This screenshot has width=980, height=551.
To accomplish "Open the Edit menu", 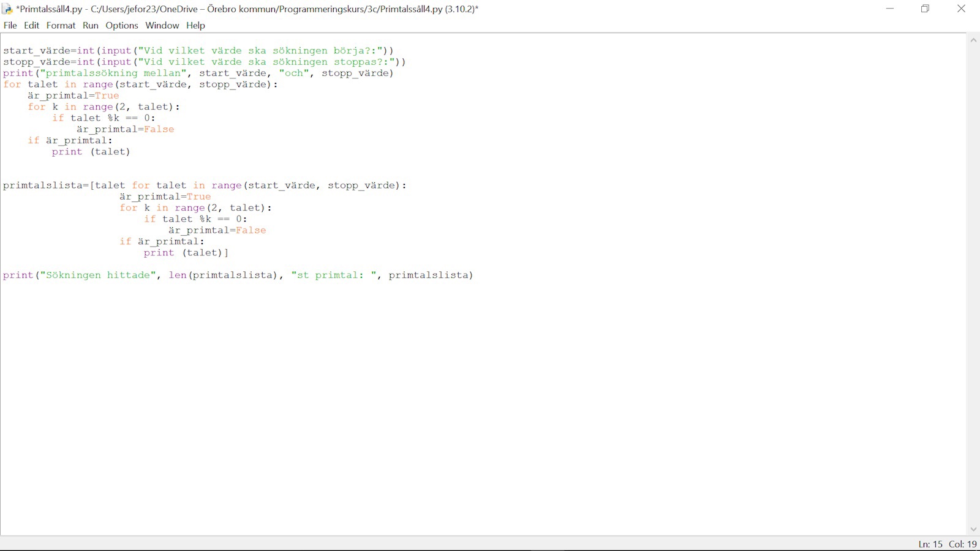I will click(x=31, y=25).
